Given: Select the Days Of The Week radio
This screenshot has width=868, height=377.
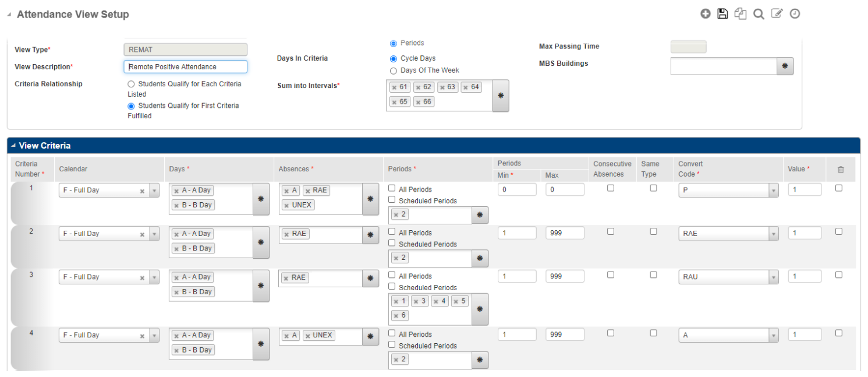Looking at the screenshot, I should click(x=394, y=71).
